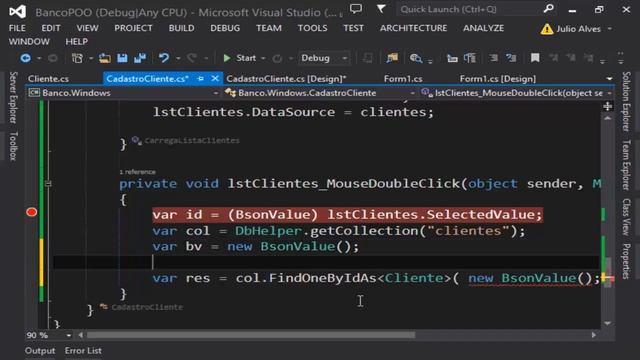Click the Find in Files toolbar icon
Viewport: 640px width, 360px height.
click(x=416, y=58)
